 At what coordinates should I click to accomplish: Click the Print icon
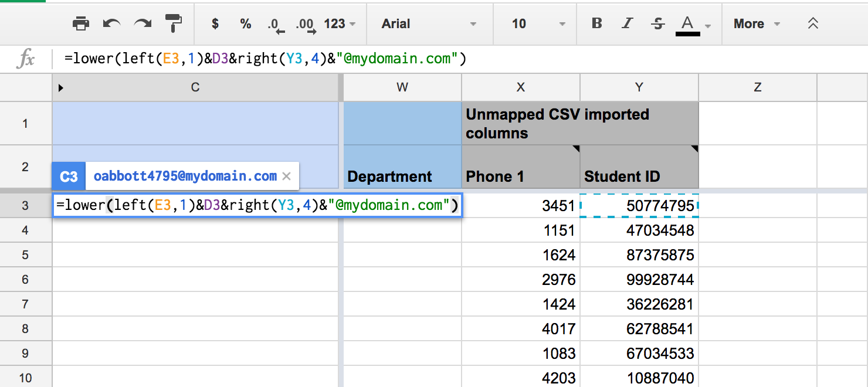[80, 24]
